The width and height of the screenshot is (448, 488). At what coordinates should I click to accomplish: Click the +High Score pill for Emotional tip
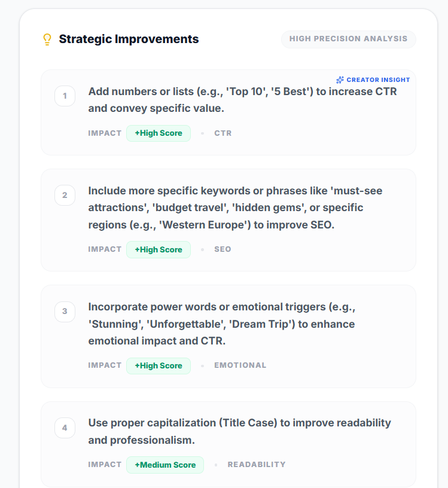click(x=159, y=365)
